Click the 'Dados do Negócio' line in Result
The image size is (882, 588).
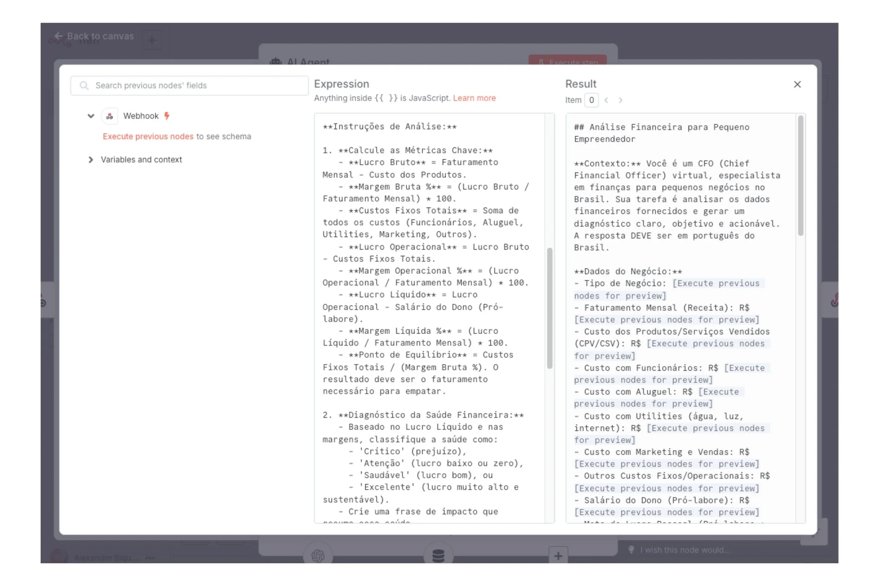click(628, 272)
